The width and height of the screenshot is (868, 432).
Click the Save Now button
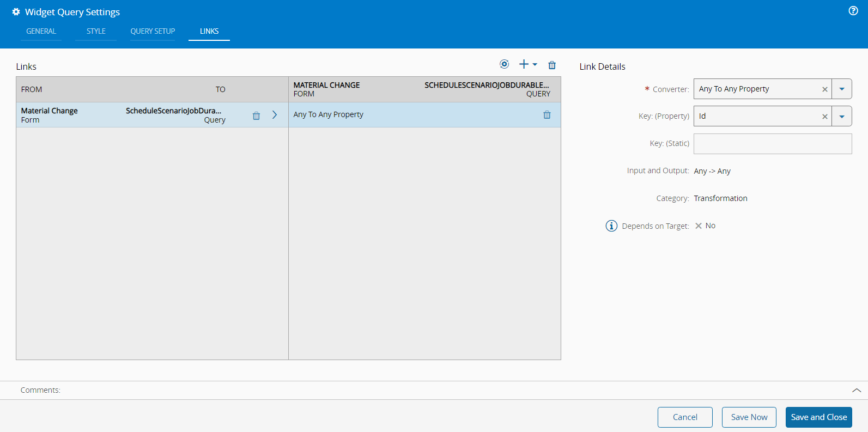pyautogui.click(x=749, y=417)
